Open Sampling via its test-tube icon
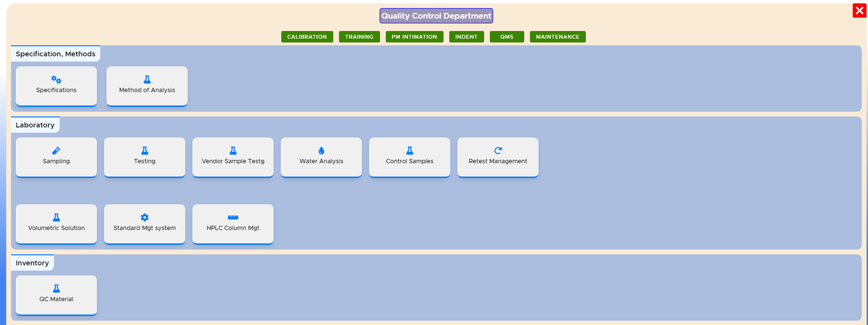Viewport: 868px width, 325px height. pos(56,151)
